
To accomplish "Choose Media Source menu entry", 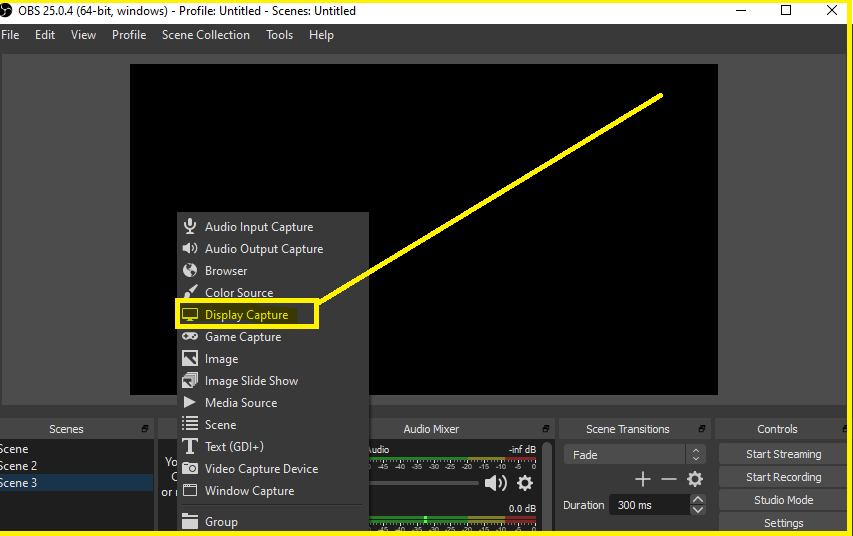I will [x=273, y=403].
